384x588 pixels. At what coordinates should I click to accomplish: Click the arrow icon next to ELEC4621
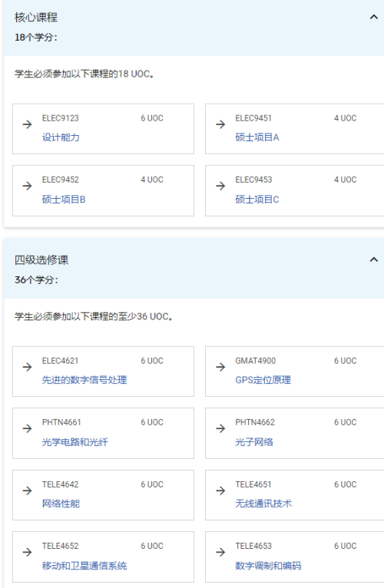click(x=28, y=367)
